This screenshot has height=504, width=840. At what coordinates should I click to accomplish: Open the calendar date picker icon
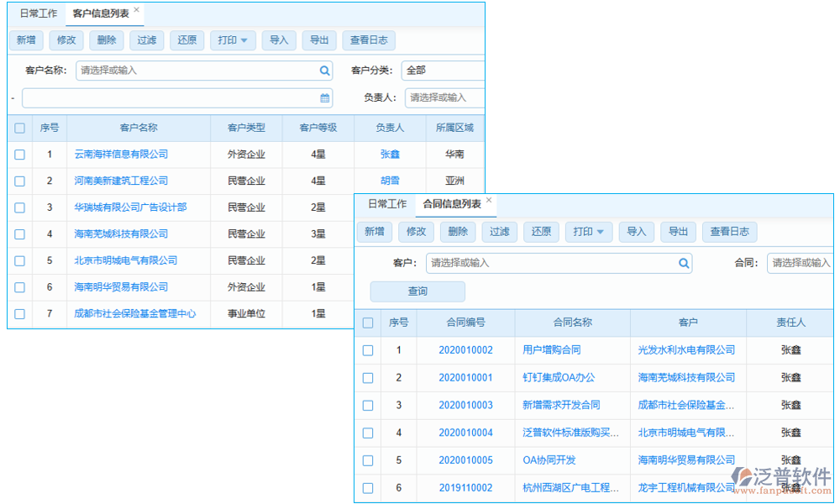pos(323,97)
